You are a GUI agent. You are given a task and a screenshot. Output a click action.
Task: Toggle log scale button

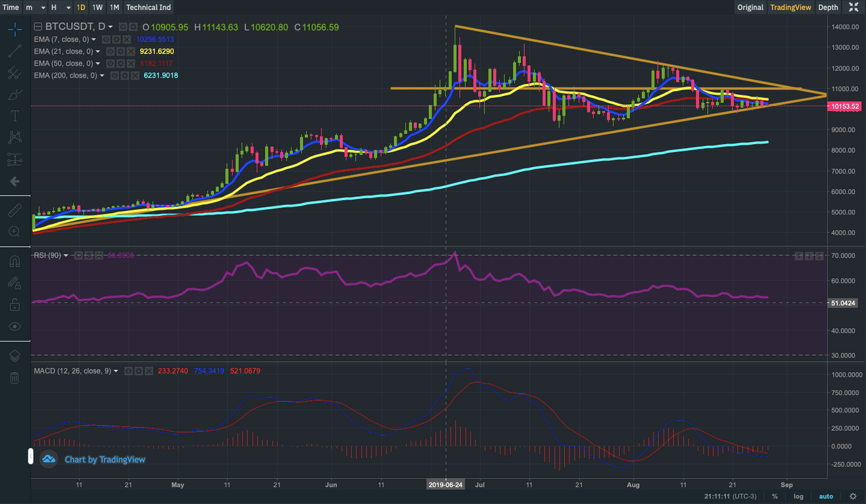pyautogui.click(x=798, y=497)
